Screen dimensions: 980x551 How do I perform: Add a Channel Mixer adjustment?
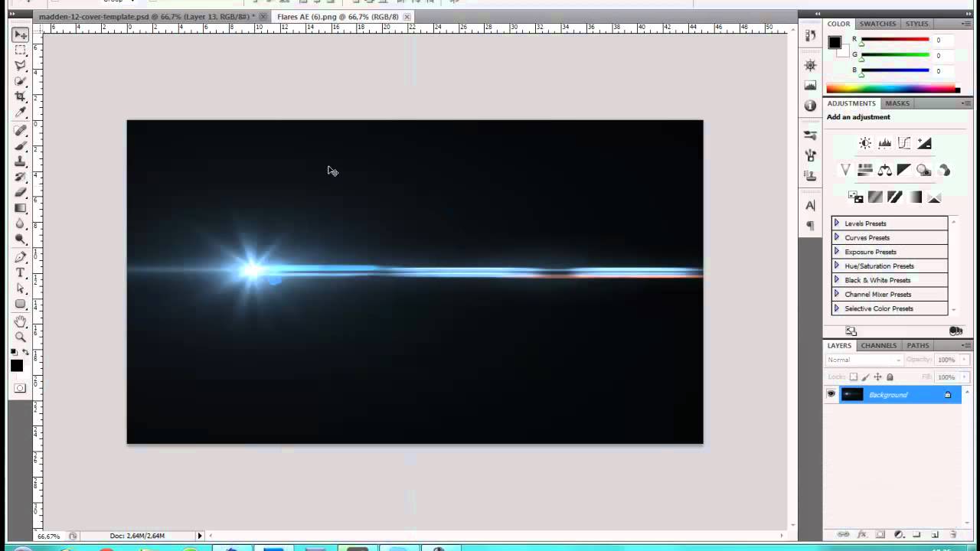point(944,170)
